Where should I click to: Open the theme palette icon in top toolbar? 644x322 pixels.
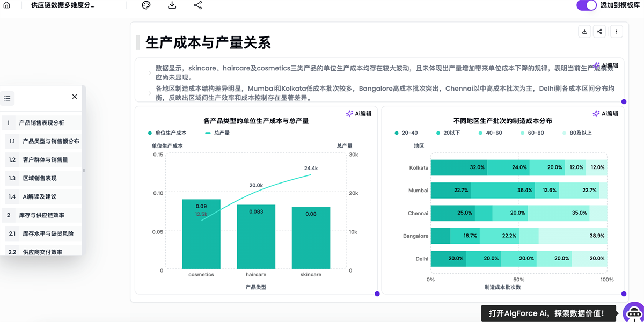pyautogui.click(x=145, y=5)
